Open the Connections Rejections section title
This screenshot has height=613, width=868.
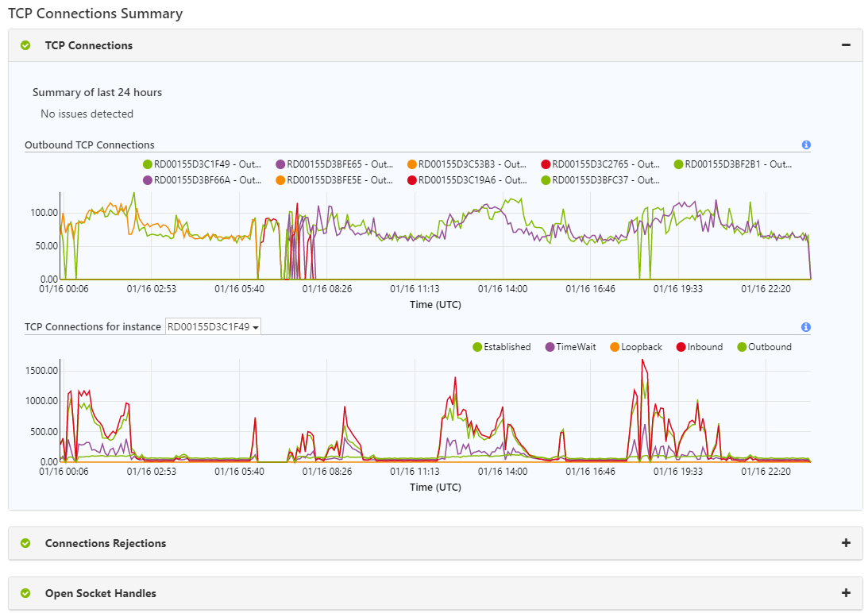click(x=106, y=544)
